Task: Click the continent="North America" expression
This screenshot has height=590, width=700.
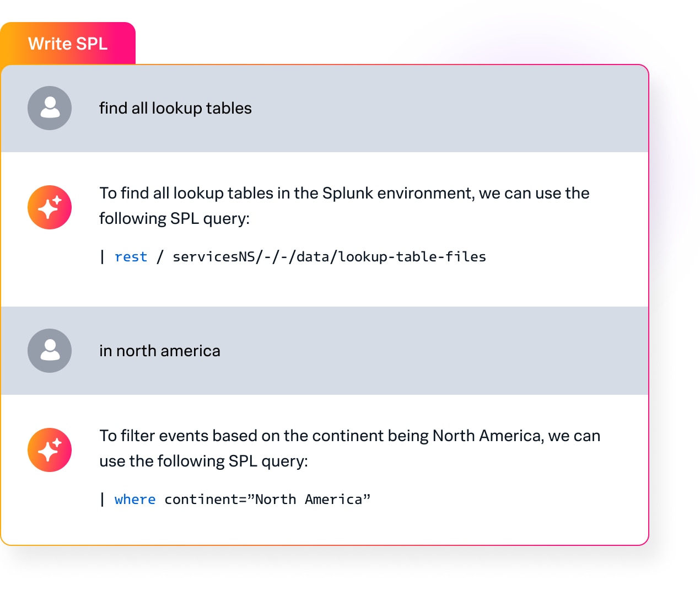Action: [267, 500]
